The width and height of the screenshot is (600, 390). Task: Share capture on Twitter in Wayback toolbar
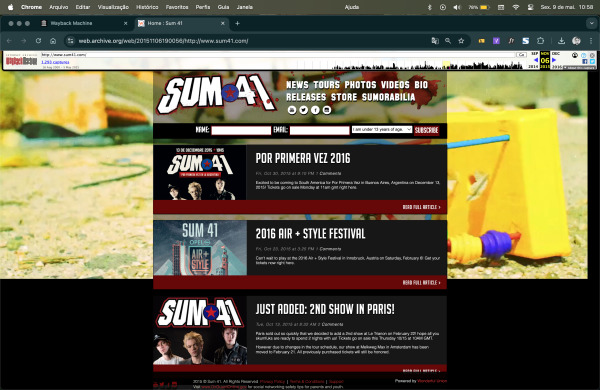(x=592, y=61)
